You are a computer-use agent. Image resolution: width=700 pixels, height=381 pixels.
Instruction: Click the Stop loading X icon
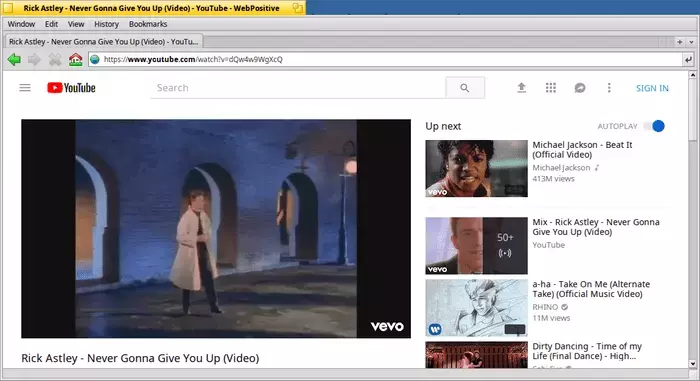click(x=55, y=59)
